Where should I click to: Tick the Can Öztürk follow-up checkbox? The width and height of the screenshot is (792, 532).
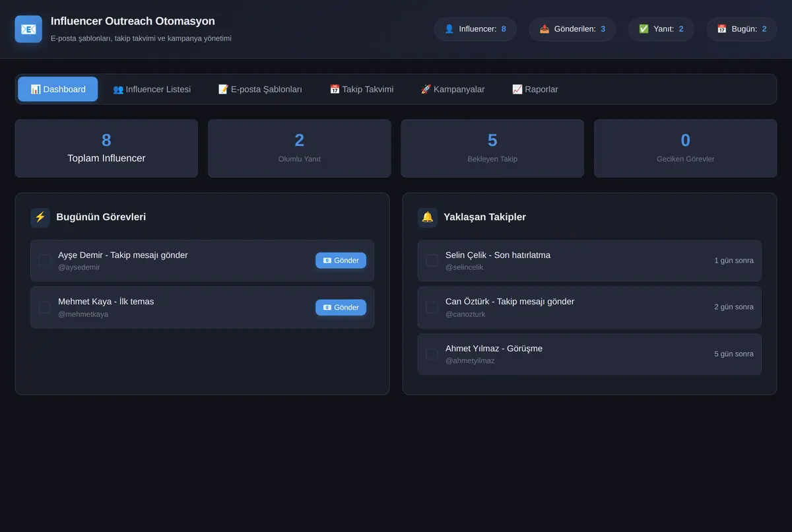(432, 308)
